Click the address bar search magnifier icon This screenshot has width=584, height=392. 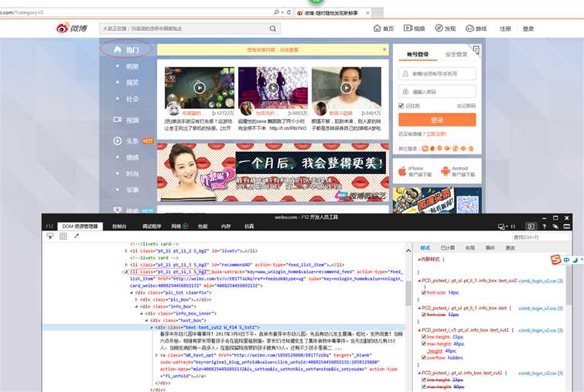click(276, 12)
